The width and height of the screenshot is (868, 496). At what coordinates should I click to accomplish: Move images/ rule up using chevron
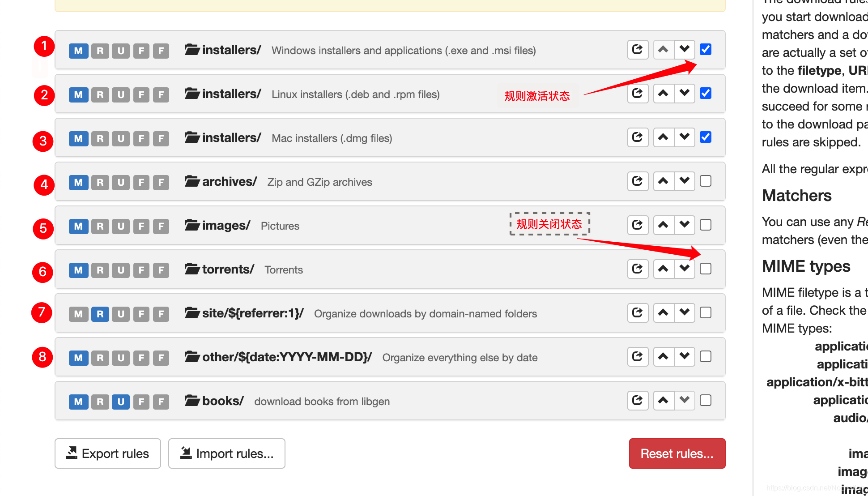tap(663, 225)
